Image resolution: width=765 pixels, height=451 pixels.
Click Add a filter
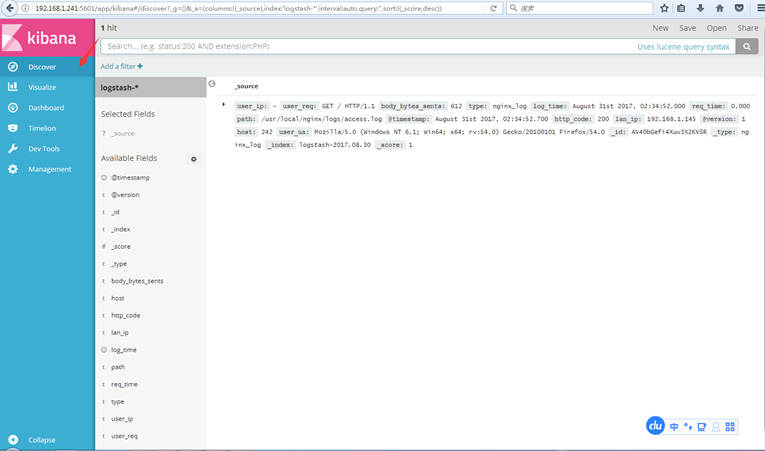click(121, 66)
